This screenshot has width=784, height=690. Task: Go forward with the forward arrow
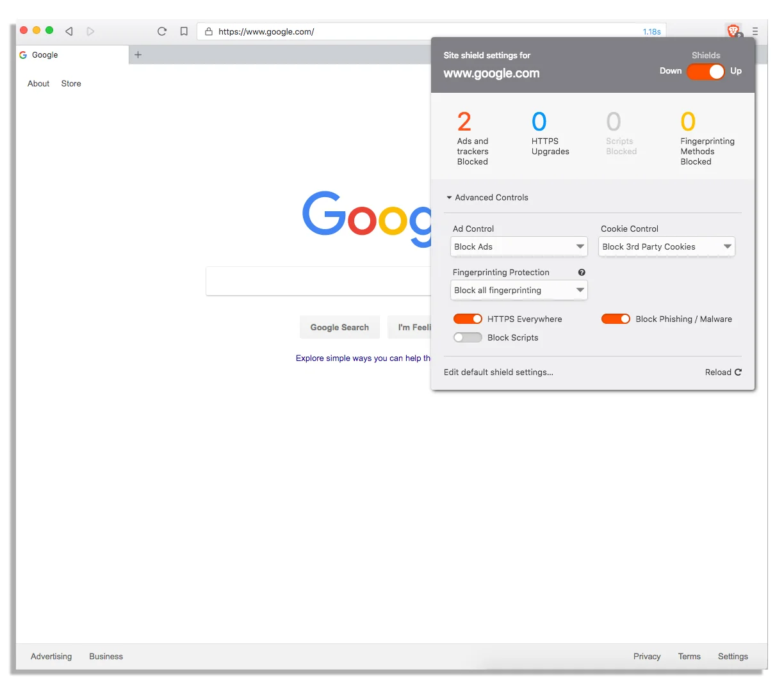[90, 31]
